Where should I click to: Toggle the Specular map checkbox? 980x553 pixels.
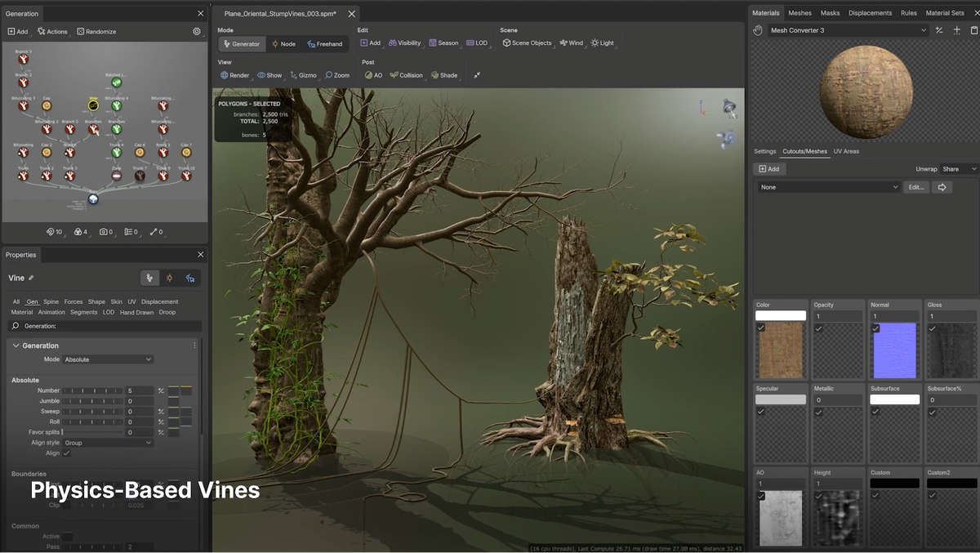[x=761, y=411]
